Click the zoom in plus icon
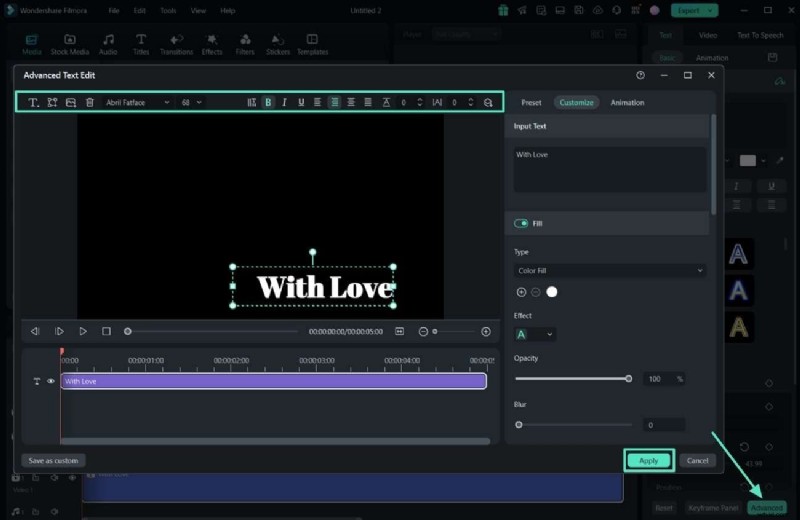The image size is (800, 520). pos(486,331)
